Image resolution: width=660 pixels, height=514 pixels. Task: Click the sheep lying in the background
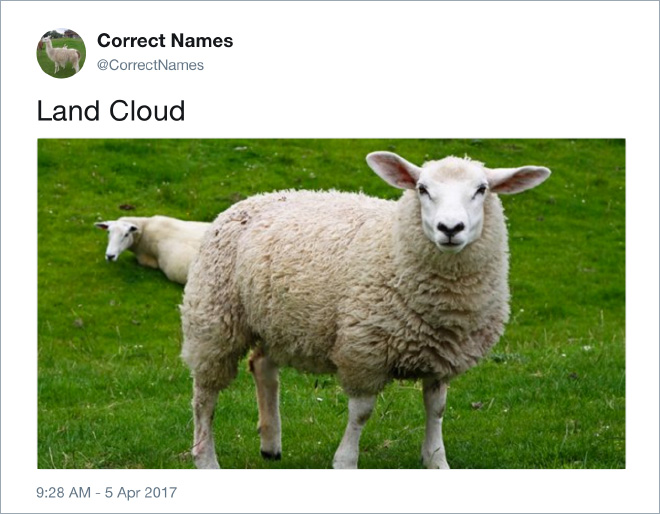pos(152,247)
